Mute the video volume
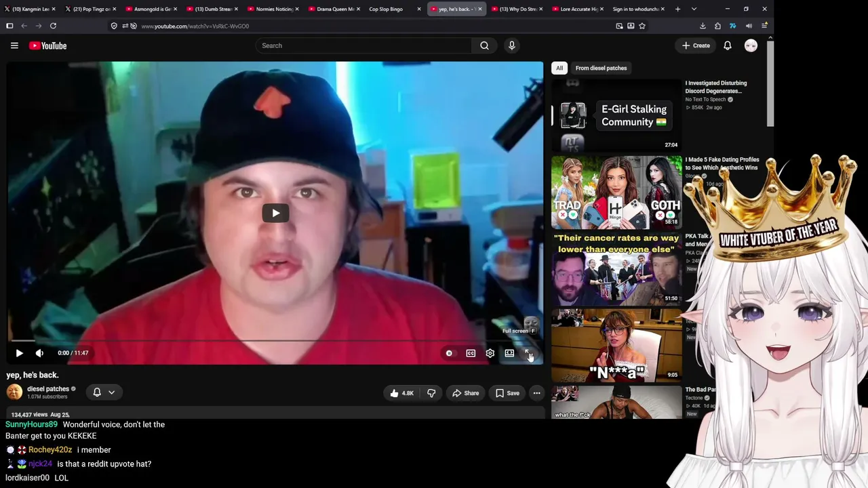This screenshot has width=868, height=488. [x=39, y=353]
